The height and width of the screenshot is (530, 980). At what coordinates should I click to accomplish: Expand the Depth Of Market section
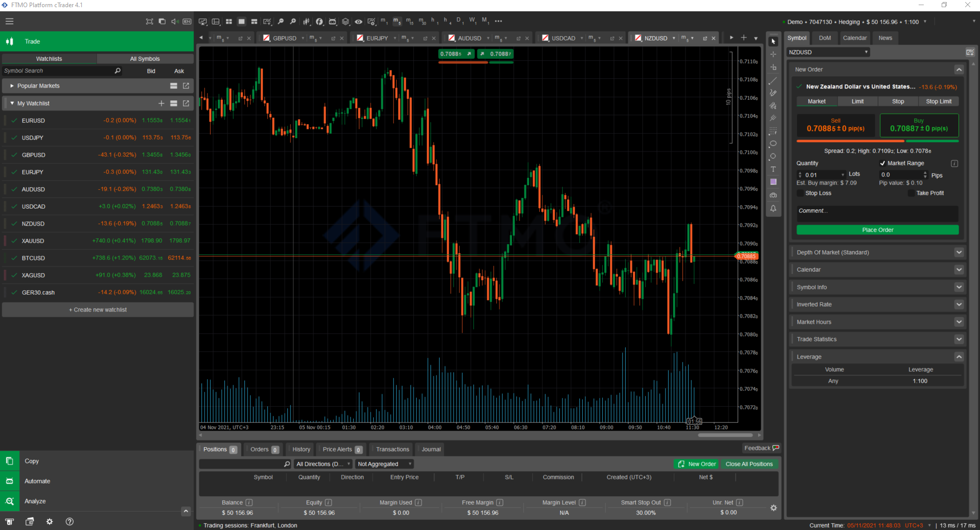[x=959, y=252]
